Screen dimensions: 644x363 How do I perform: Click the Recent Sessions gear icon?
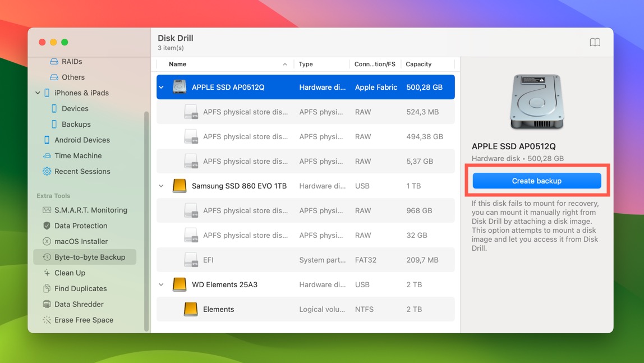(47, 171)
